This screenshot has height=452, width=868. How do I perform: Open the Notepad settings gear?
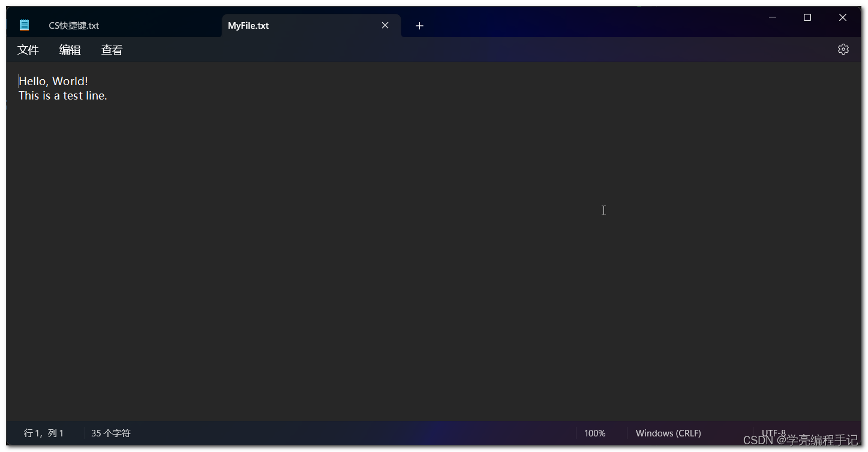[x=843, y=49]
